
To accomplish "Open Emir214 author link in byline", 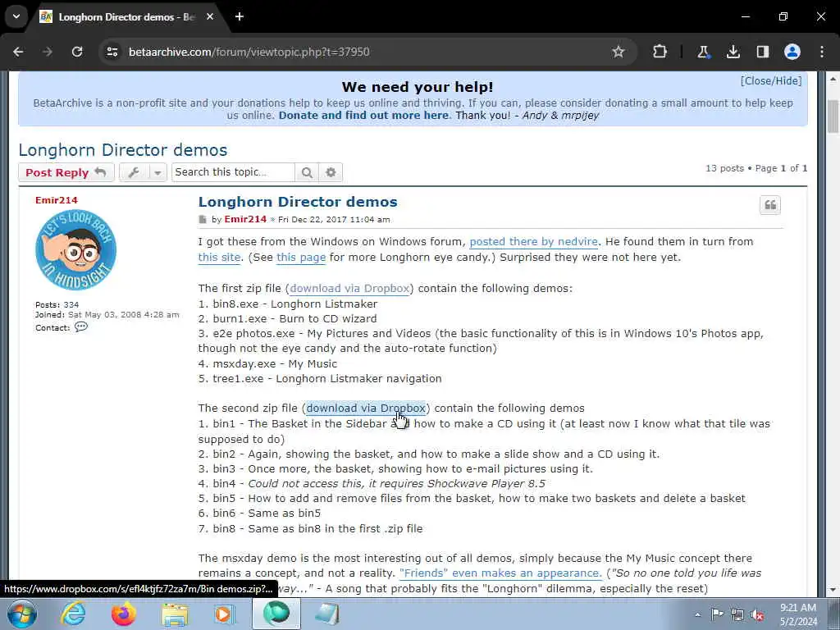I will (x=245, y=219).
